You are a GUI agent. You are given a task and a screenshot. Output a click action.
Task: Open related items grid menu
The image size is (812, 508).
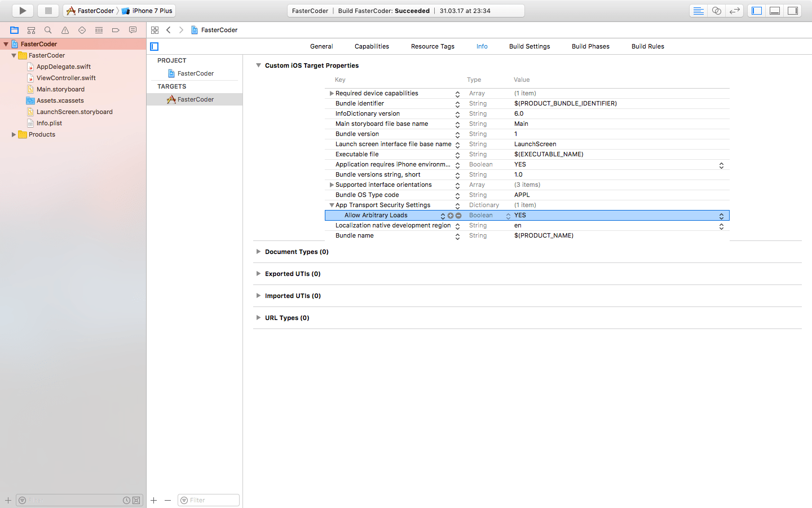(155, 30)
